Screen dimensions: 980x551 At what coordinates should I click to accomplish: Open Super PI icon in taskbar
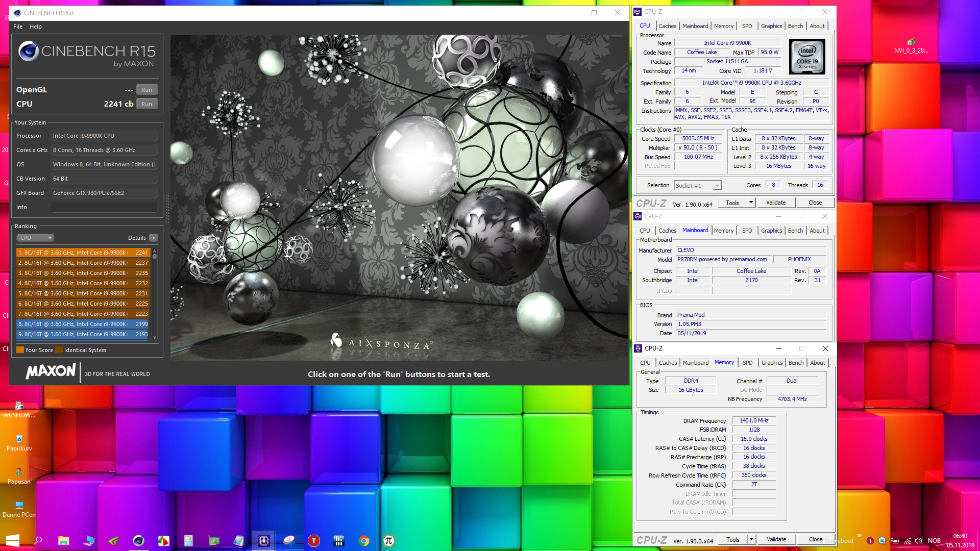tap(389, 541)
